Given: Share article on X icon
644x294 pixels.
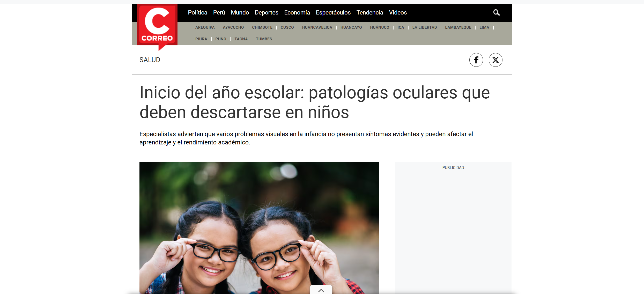Looking at the screenshot, I should click(495, 60).
